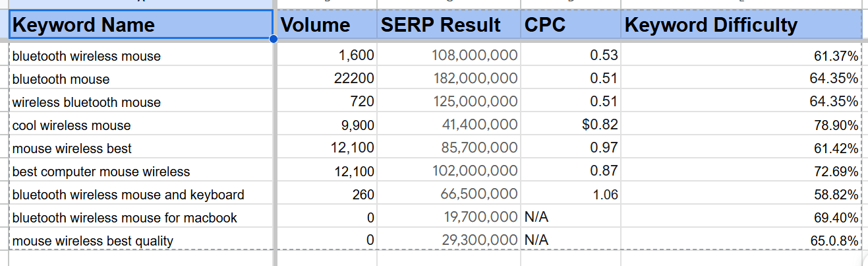The height and width of the screenshot is (266, 868).
Task: Click the blue fill handle on Keyword Name cell
Action: click(x=274, y=39)
